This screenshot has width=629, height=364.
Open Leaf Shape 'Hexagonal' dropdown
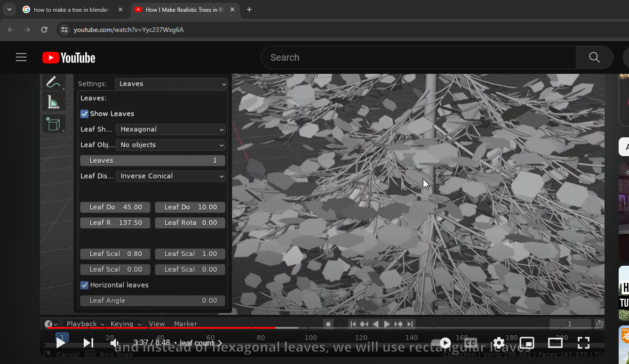point(170,129)
